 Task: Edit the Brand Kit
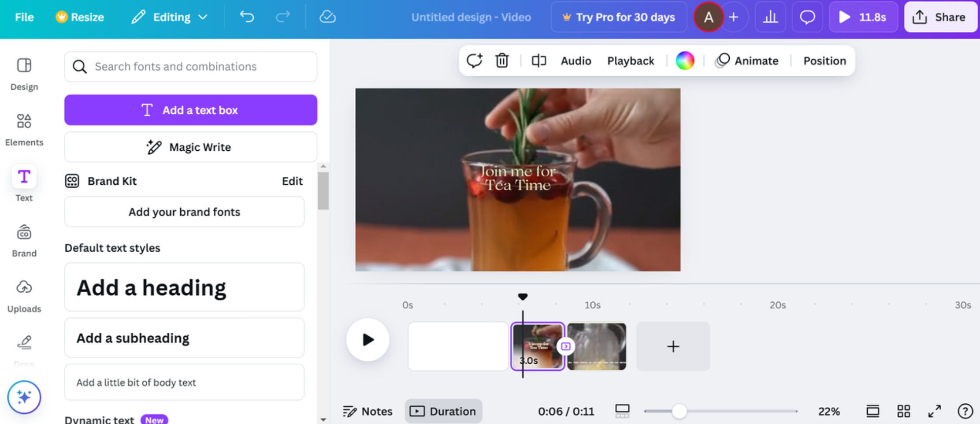pos(292,181)
